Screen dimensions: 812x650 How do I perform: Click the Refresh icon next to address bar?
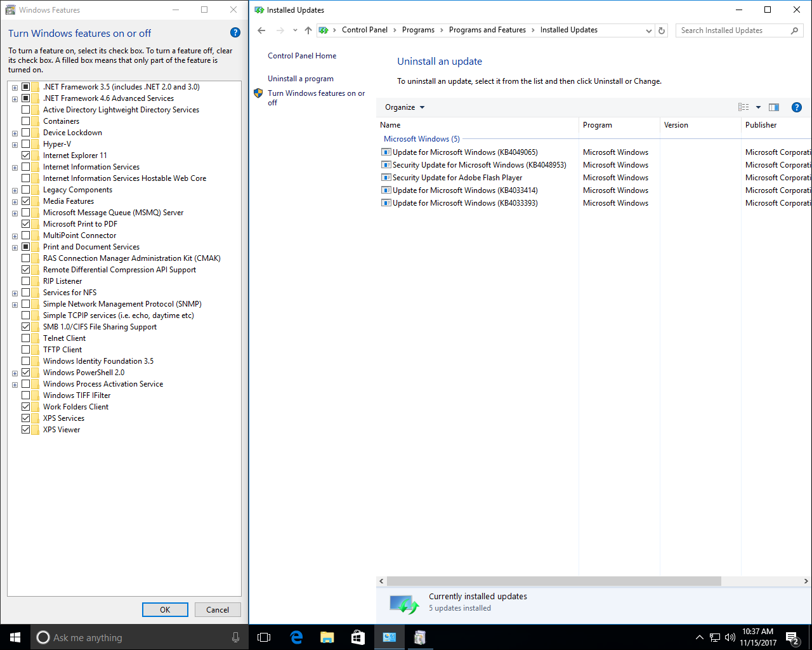(x=662, y=30)
